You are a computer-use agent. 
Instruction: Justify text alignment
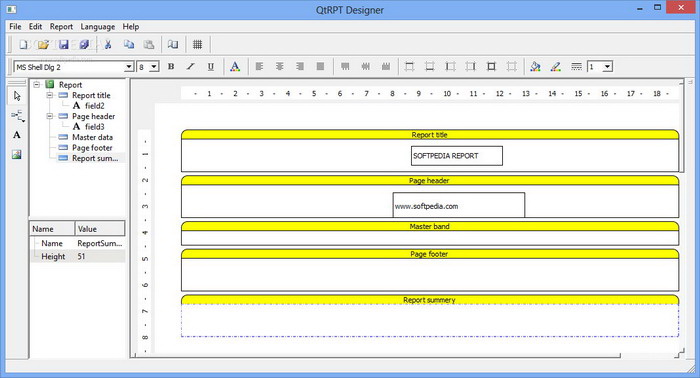click(320, 66)
